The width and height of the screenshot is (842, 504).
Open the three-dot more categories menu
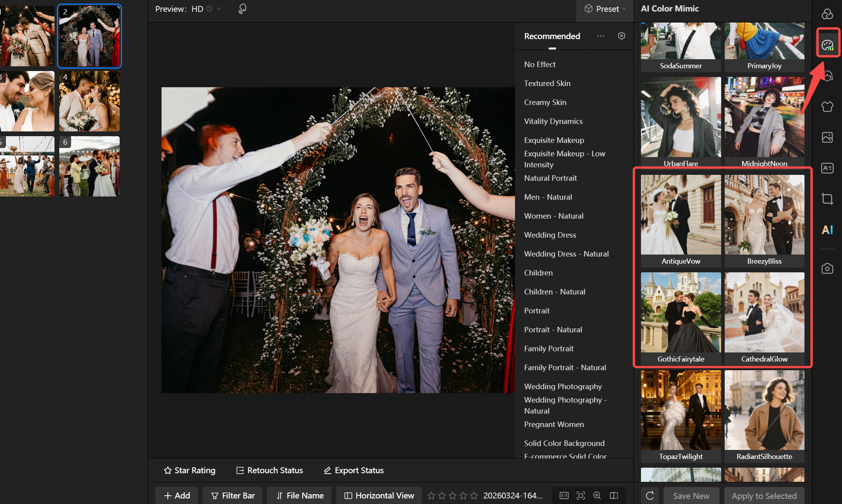tap(601, 36)
